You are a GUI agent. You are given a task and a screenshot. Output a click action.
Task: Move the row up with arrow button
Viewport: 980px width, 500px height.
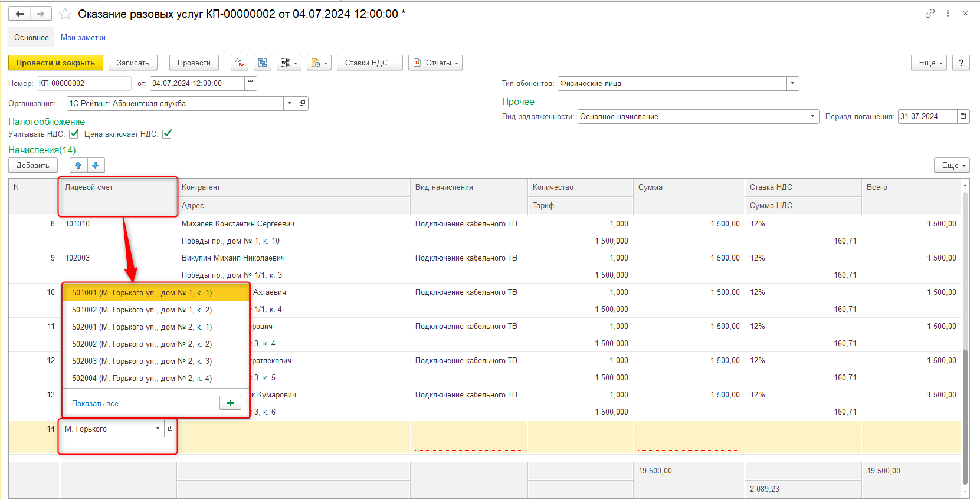click(78, 165)
